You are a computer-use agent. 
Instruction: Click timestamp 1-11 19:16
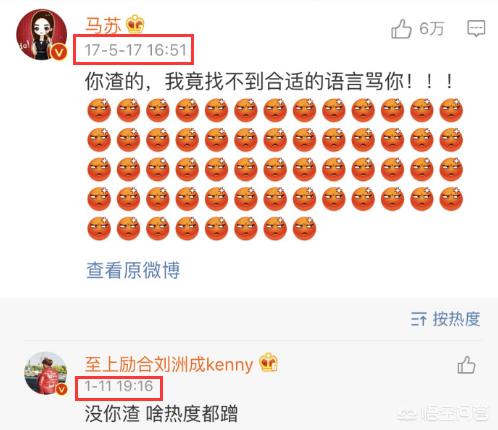tap(119, 386)
